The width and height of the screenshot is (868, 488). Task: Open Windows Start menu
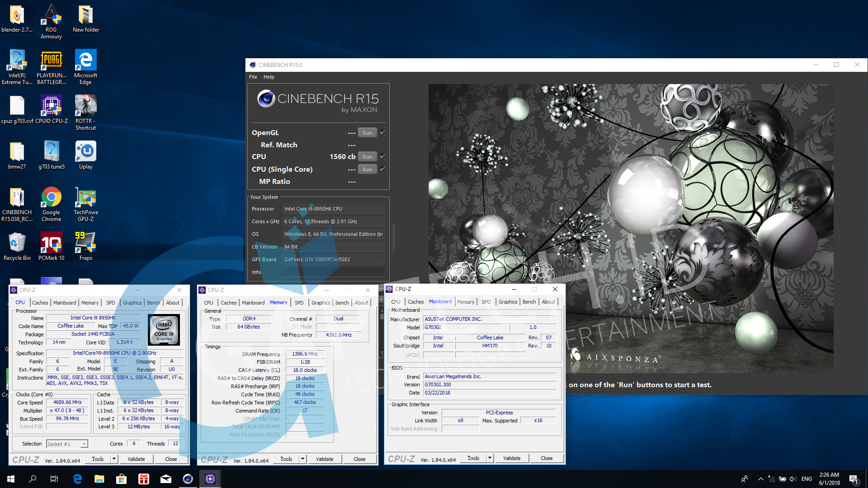11,479
